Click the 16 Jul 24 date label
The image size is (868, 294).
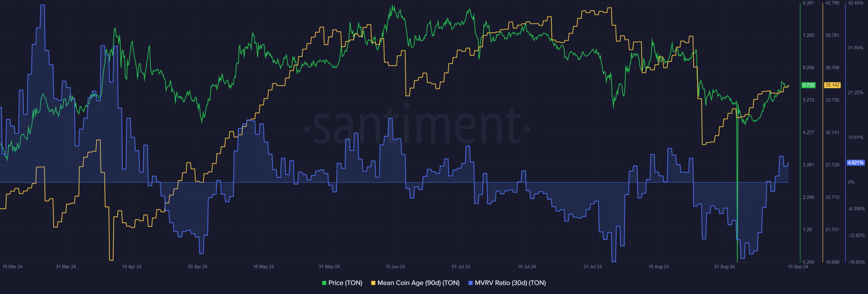pyautogui.click(x=527, y=267)
